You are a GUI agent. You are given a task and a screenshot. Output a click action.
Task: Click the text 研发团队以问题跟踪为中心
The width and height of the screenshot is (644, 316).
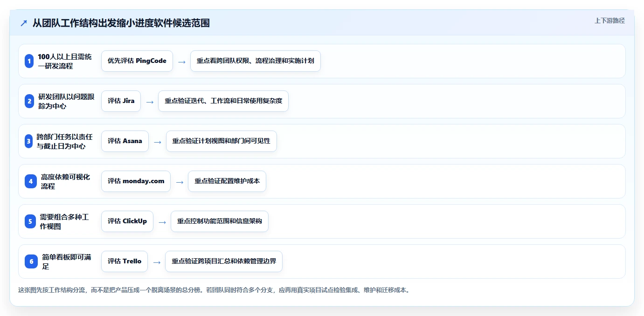(66, 101)
